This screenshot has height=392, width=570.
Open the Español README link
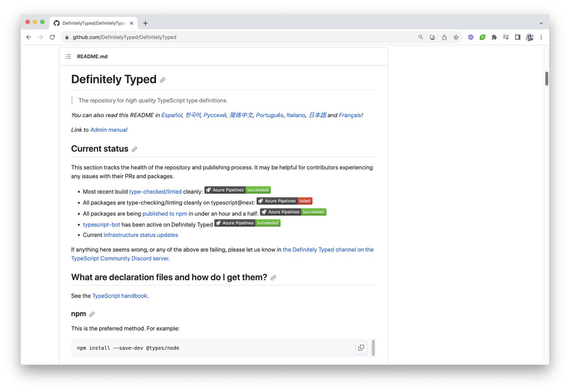(x=172, y=115)
